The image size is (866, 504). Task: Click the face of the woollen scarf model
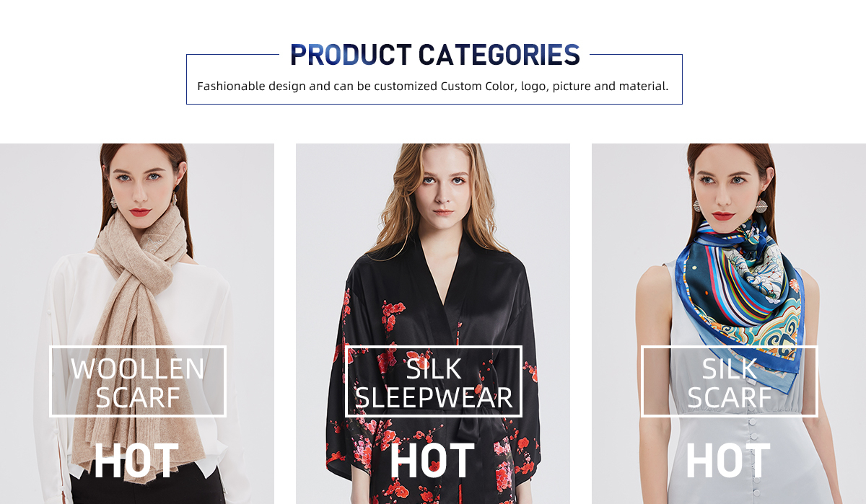(x=142, y=185)
